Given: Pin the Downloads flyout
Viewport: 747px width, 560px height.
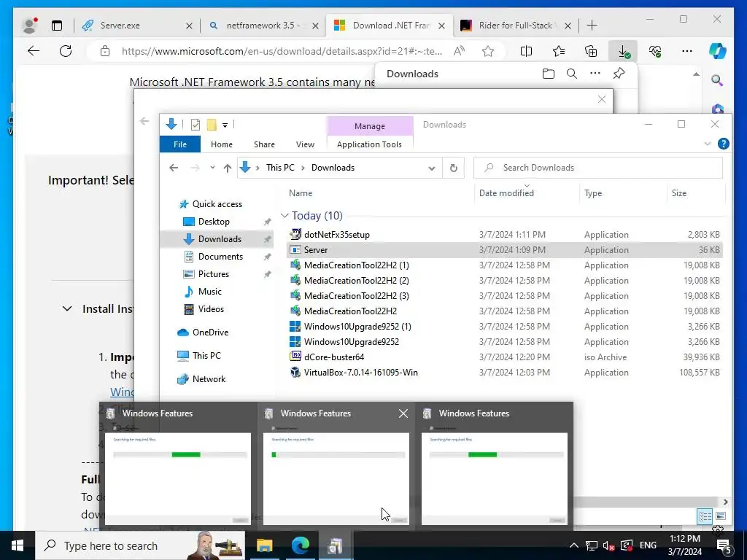Looking at the screenshot, I should click(x=619, y=74).
